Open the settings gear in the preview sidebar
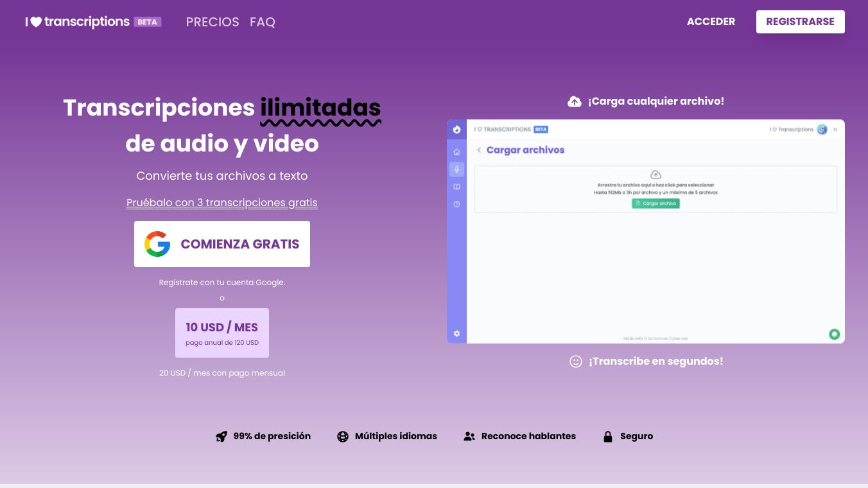The height and width of the screenshot is (488, 868). pos(456,334)
